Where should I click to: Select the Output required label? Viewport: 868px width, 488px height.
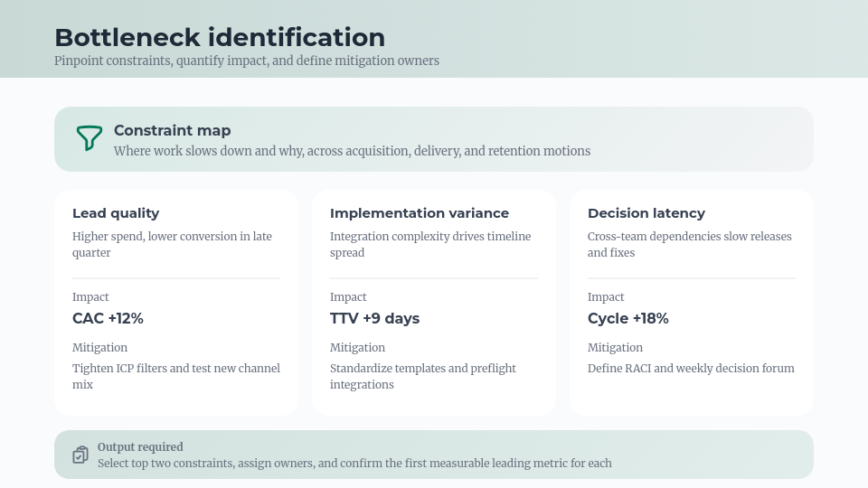(140, 446)
